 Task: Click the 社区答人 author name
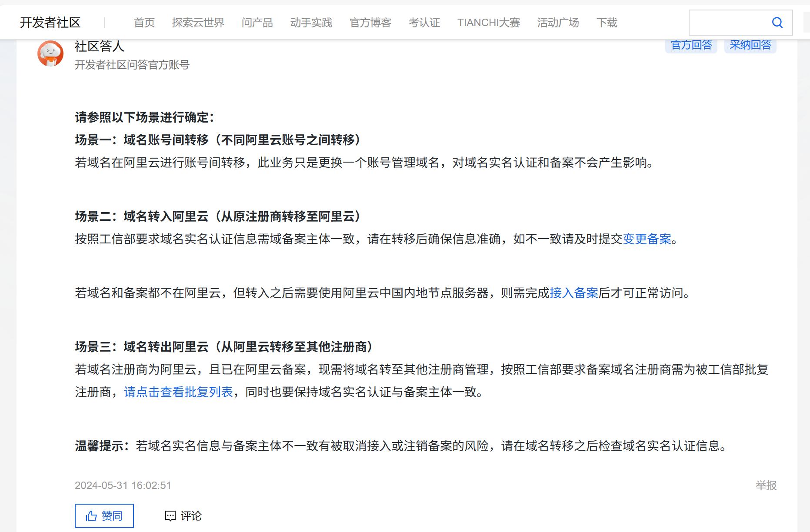click(x=100, y=46)
